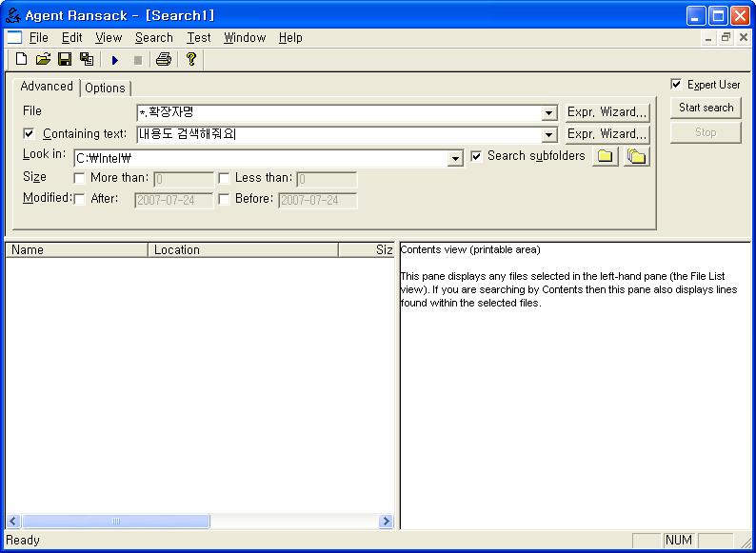Viewport: 756px width, 553px height.
Task: Print results with the printer icon
Action: (164, 59)
